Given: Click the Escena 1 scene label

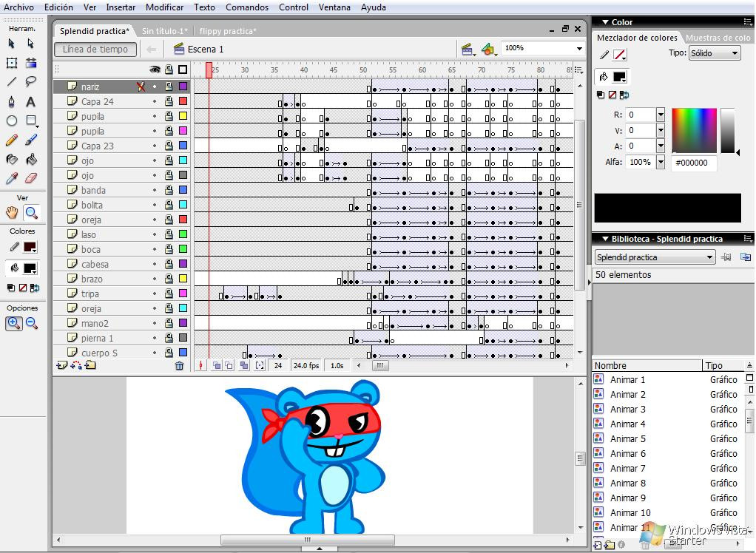Looking at the screenshot, I should pyautogui.click(x=206, y=49).
